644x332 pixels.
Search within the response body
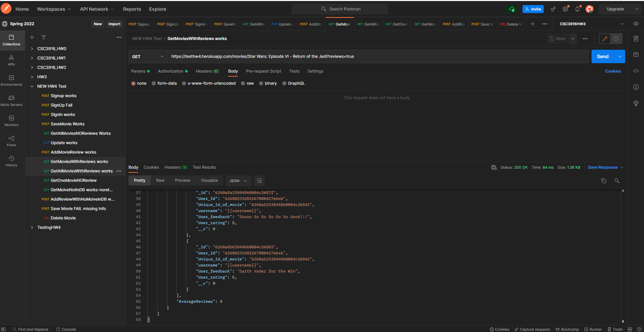[617, 180]
